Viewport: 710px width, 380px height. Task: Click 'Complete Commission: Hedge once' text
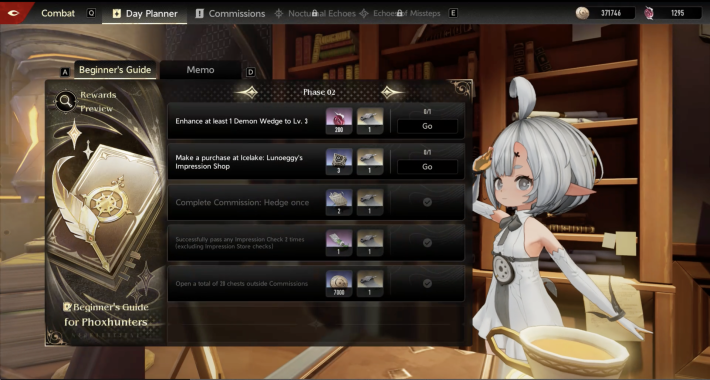tap(242, 202)
